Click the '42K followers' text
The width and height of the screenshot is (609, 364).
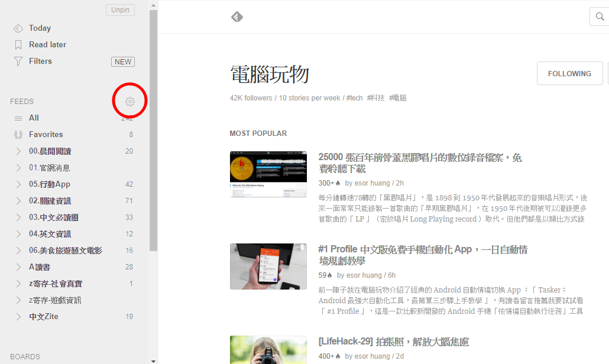[251, 97]
